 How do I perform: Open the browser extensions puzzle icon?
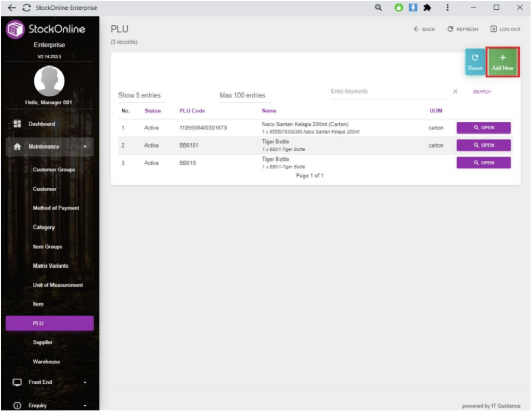[x=427, y=8]
